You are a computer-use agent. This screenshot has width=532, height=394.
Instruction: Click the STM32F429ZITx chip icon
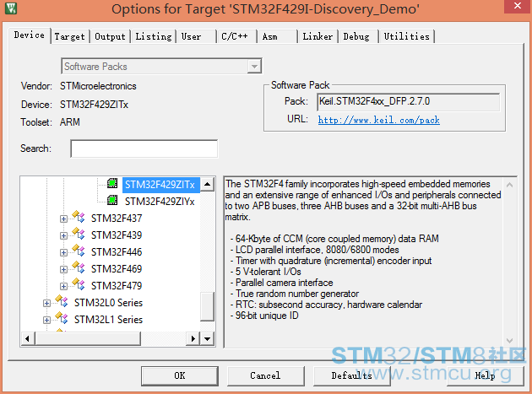(112, 183)
